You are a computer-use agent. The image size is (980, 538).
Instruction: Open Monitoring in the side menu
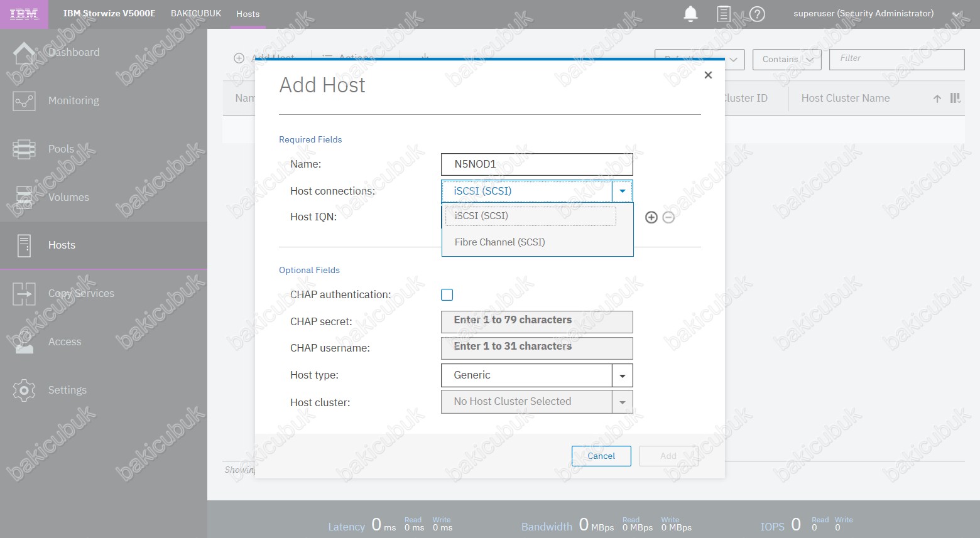point(73,100)
